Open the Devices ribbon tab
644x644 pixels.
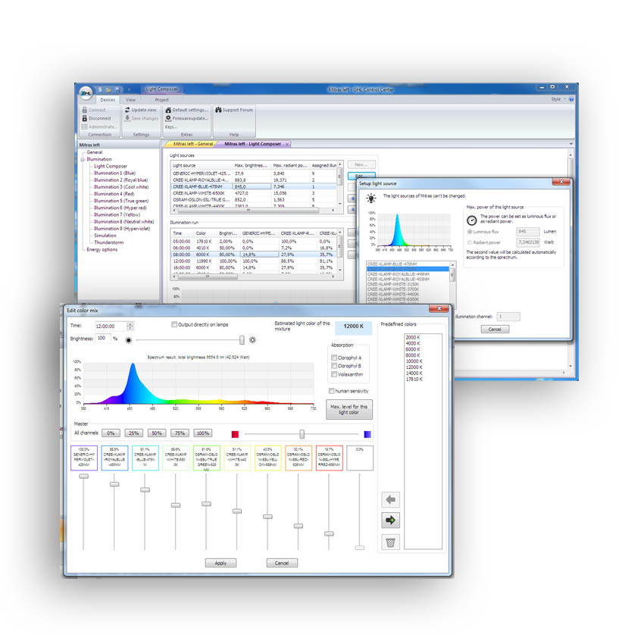(x=108, y=100)
